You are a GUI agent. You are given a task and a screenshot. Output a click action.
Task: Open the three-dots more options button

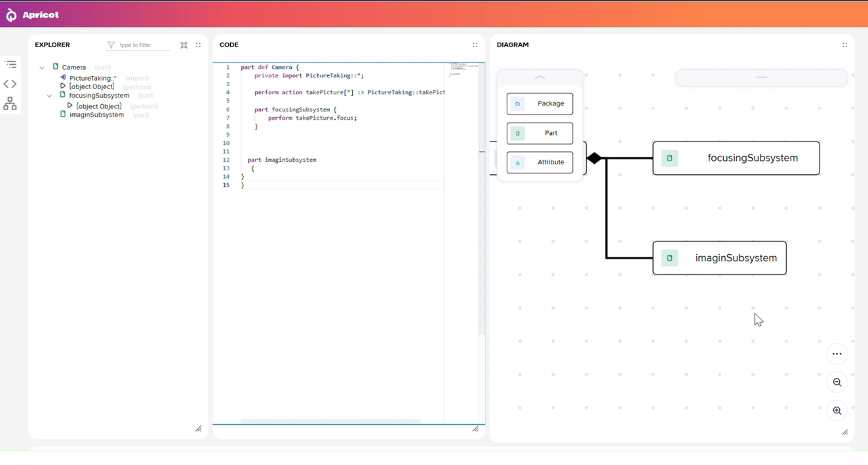(837, 354)
